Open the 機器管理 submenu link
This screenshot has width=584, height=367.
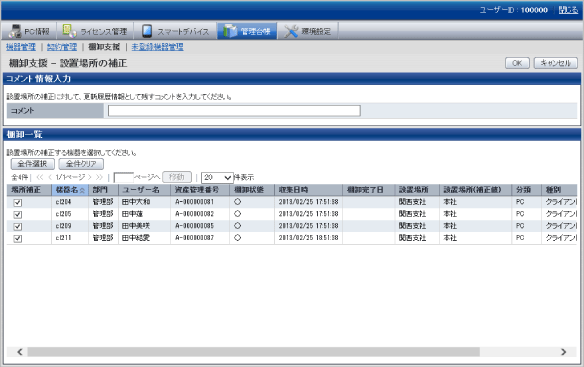click(21, 47)
